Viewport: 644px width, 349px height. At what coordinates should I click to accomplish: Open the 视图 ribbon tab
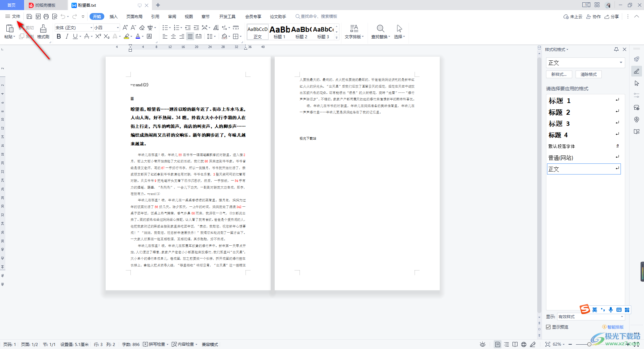click(189, 16)
